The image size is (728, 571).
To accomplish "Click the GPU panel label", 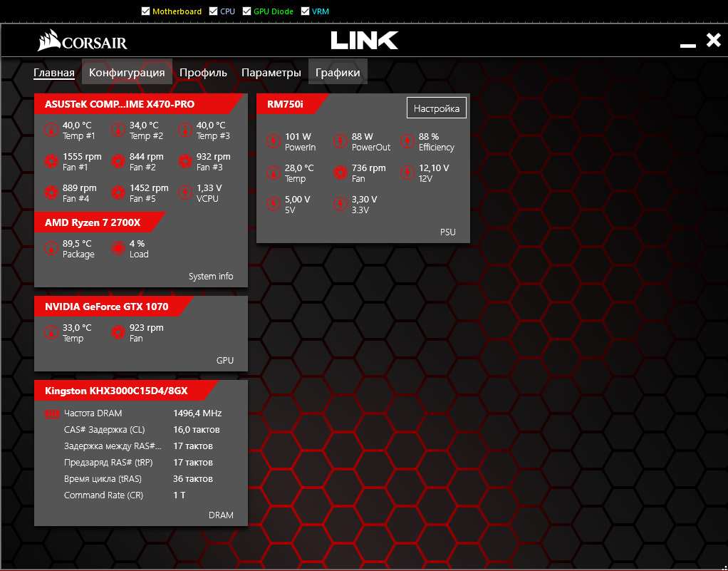I will (224, 361).
